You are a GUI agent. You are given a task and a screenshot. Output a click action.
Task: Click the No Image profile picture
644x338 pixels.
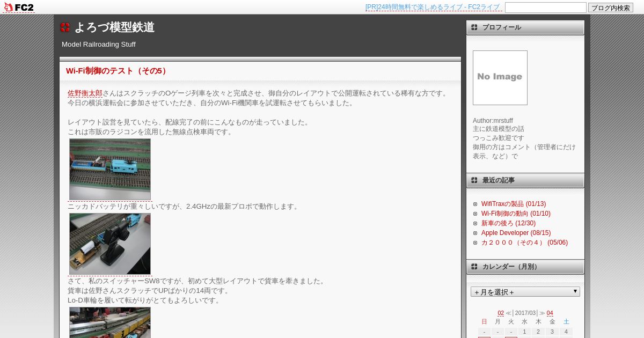pyautogui.click(x=500, y=78)
